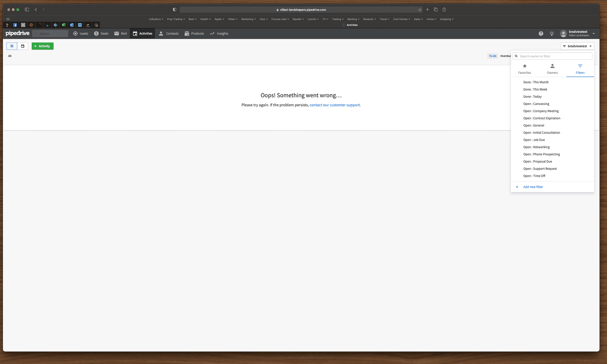Viewport: 607px width, 364px height.
Task: Expand the Cool Homes bookmarks folder
Action: point(401,19)
